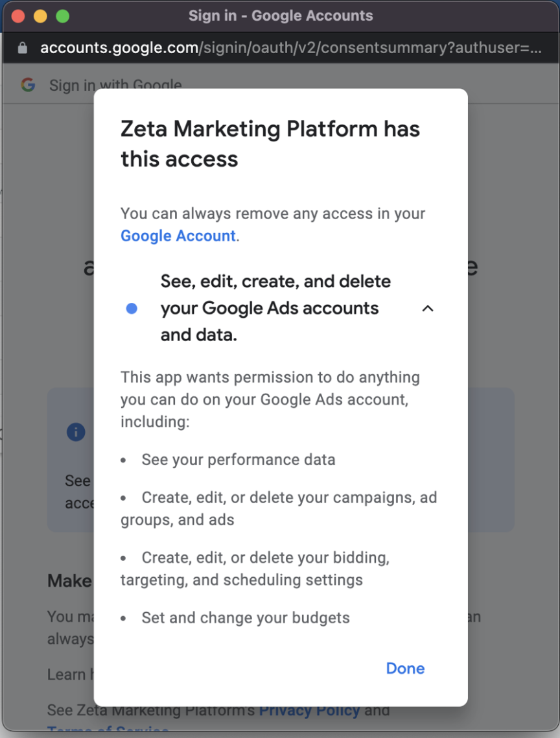Click the Google G logo
The image size is (560, 738).
pyautogui.click(x=28, y=85)
